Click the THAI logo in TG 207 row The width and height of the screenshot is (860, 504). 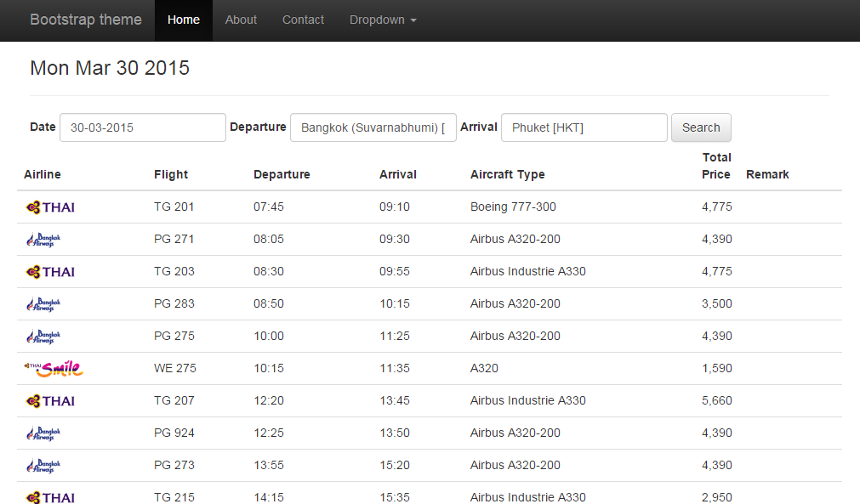50,401
